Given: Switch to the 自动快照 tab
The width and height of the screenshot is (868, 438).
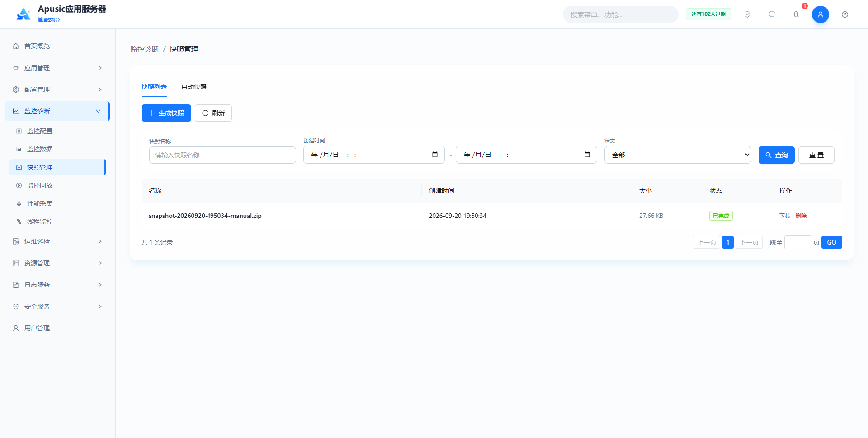Looking at the screenshot, I should (x=194, y=87).
